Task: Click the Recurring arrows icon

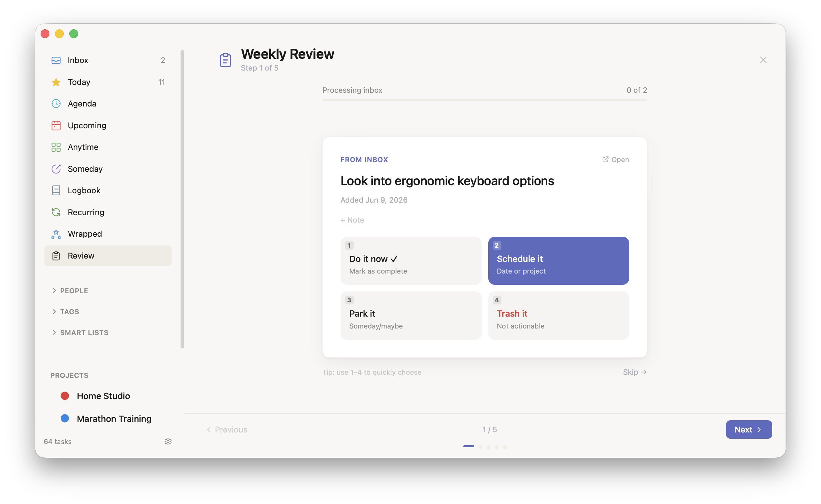Action: click(x=56, y=212)
